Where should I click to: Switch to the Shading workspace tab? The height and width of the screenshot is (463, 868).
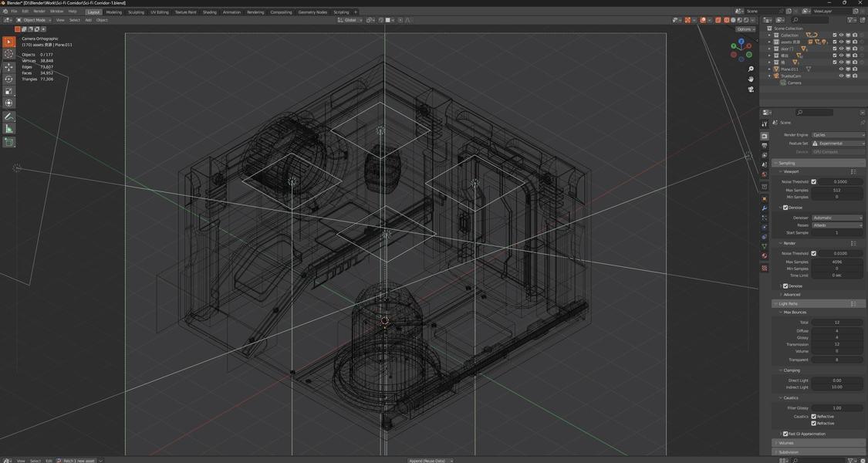[210, 12]
